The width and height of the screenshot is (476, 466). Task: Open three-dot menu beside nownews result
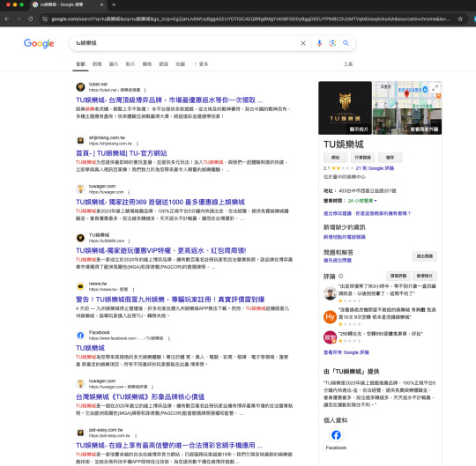[x=133, y=290]
